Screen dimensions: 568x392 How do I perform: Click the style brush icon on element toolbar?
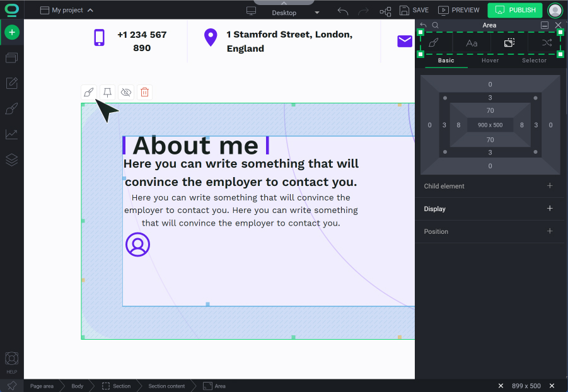[89, 92]
